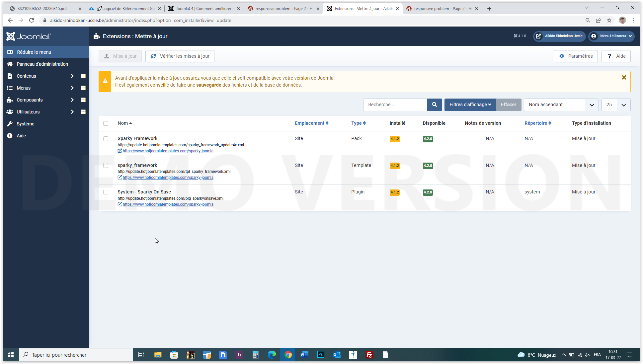
Task: Open new browser tab with plus
Action: (489, 9)
